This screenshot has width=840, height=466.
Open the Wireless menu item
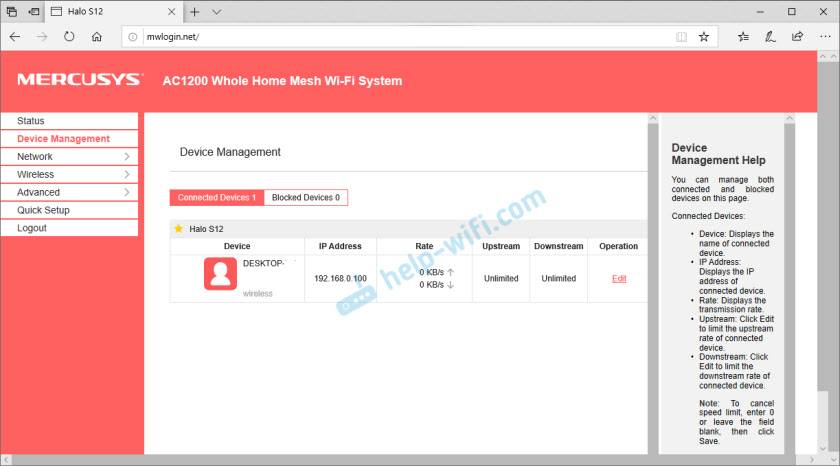69,174
